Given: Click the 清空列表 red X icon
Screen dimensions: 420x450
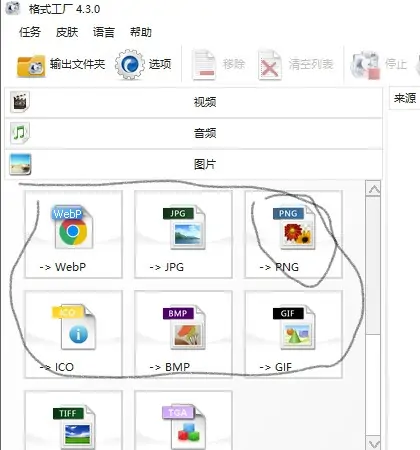Looking at the screenshot, I should 270,65.
